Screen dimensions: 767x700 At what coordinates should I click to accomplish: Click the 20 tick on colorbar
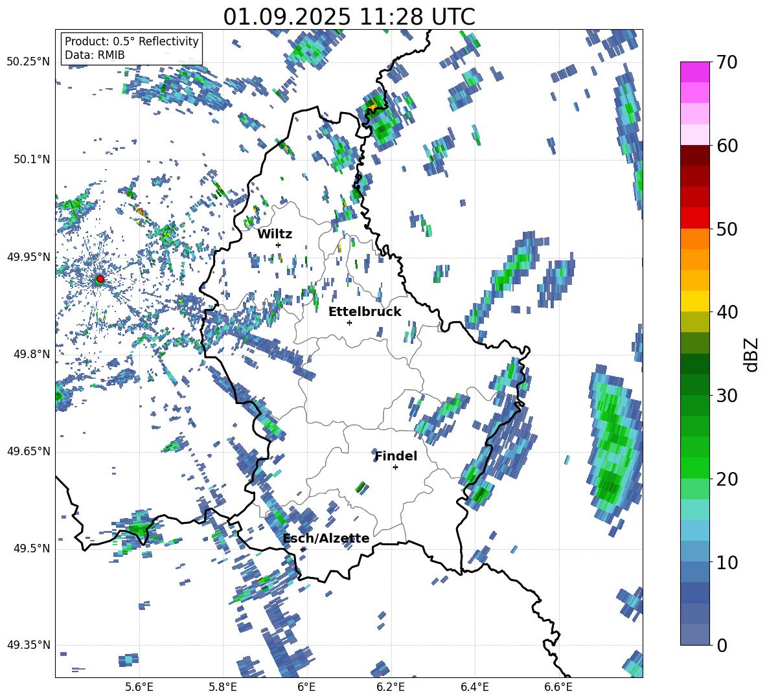[727, 479]
